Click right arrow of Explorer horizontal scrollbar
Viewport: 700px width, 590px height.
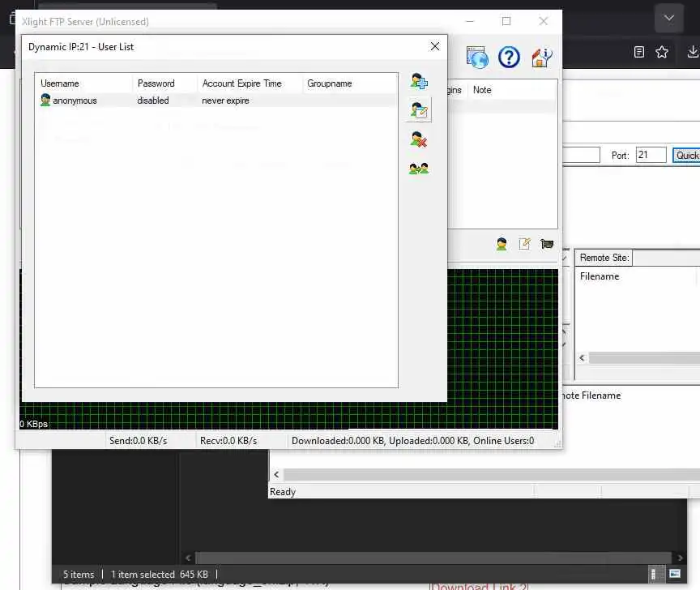click(x=680, y=558)
